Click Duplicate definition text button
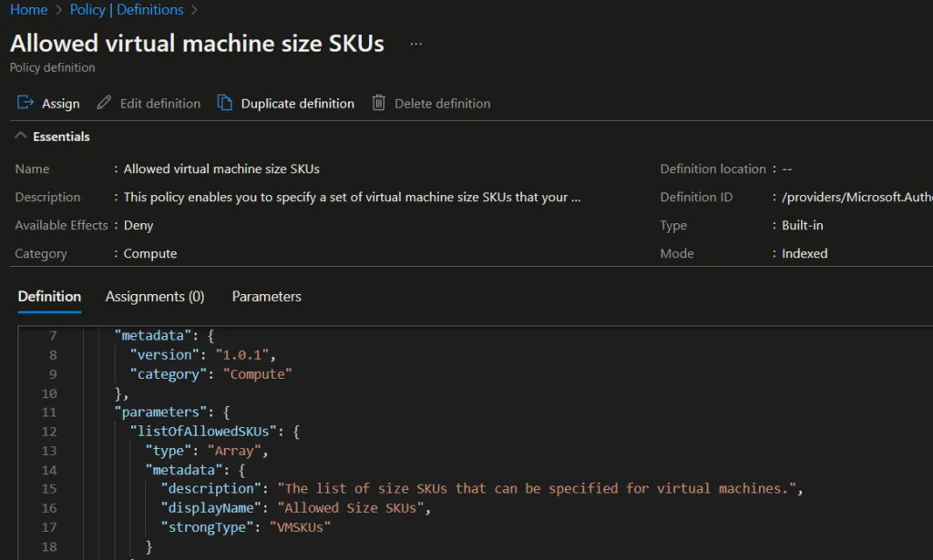 pyautogui.click(x=298, y=104)
